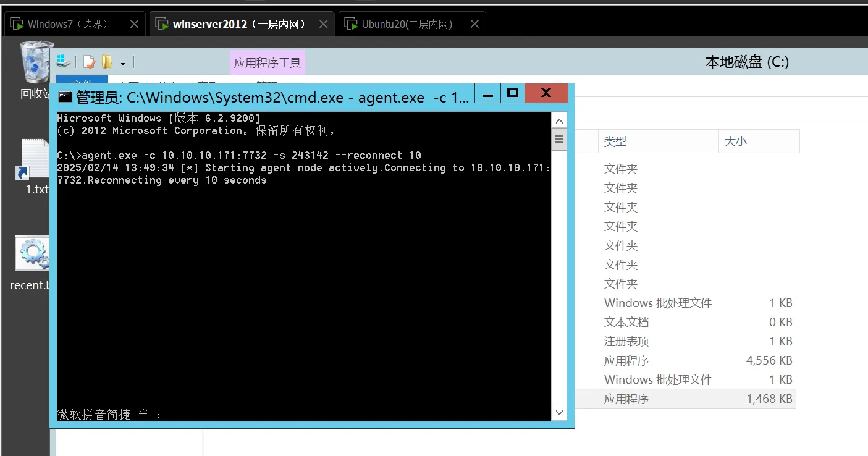Screen dimensions: 868x456
Task: Sort by the 类型 column header
Action: tap(659, 141)
